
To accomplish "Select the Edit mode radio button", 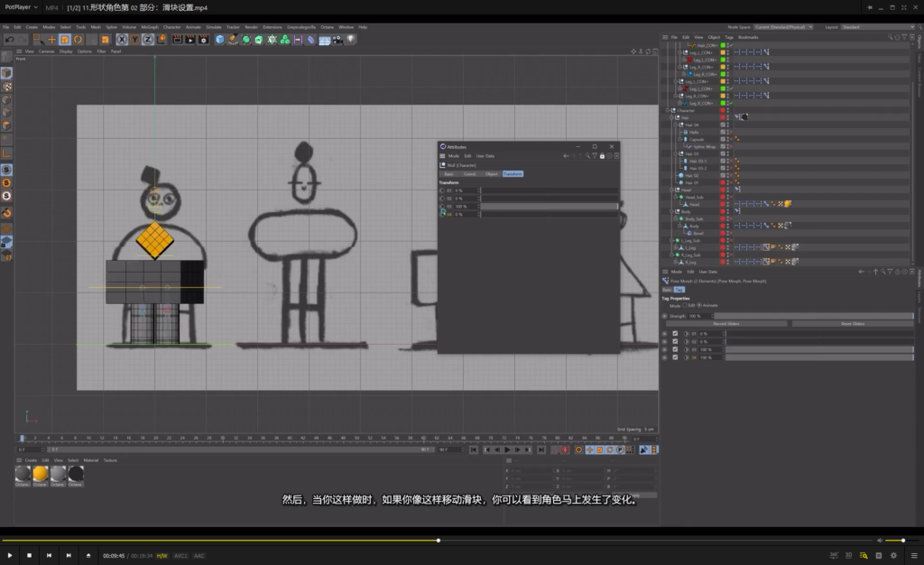I will tap(685, 305).
